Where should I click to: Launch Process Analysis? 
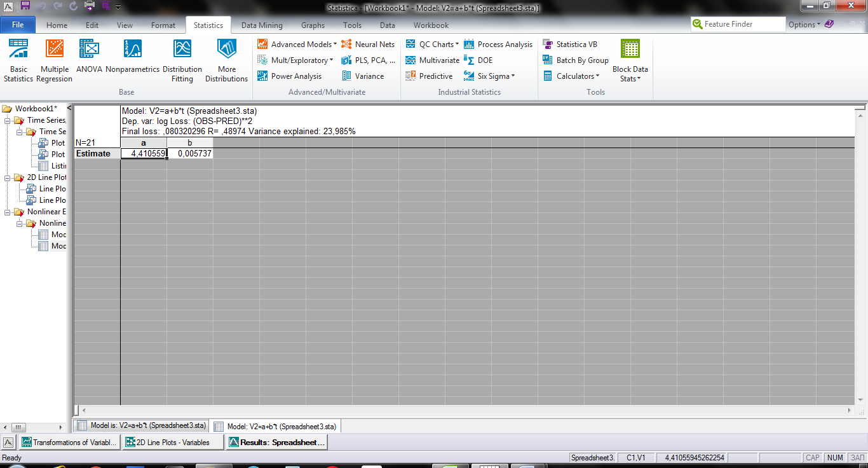click(x=498, y=45)
